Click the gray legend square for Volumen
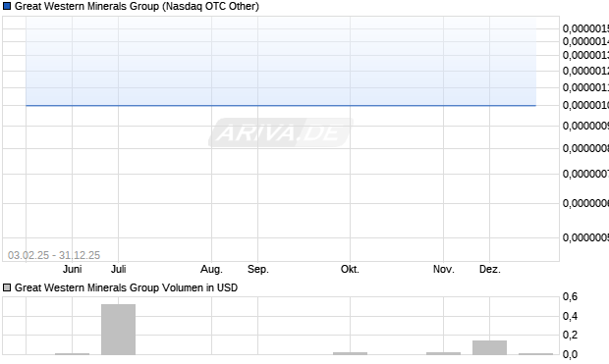Viewport: 609px width, 364px height. (x=7, y=287)
